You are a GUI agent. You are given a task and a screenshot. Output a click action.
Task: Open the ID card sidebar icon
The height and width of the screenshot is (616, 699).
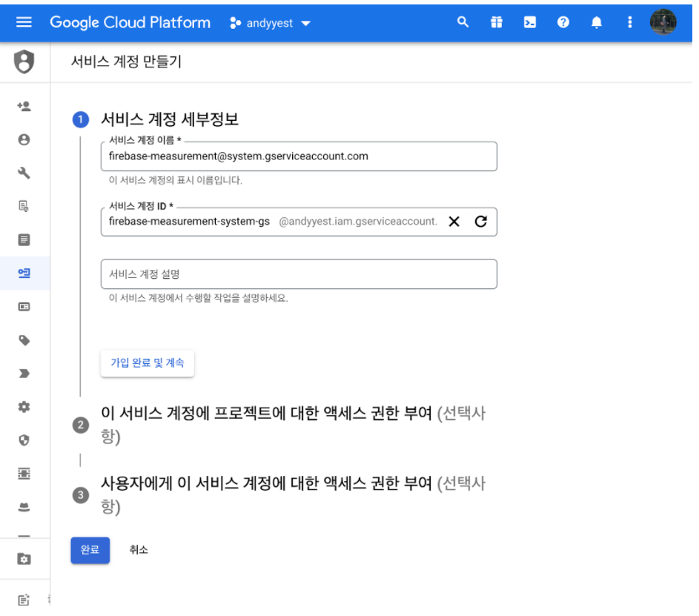click(x=24, y=307)
